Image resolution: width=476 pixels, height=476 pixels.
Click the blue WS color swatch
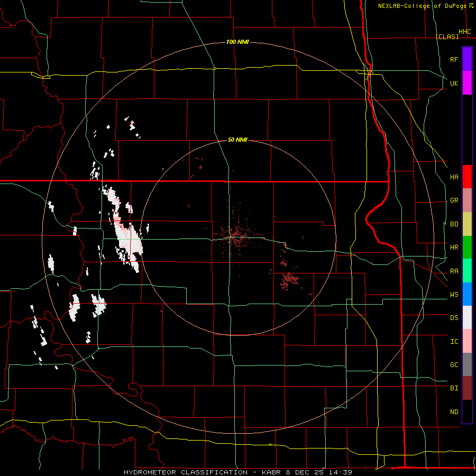coord(467,294)
